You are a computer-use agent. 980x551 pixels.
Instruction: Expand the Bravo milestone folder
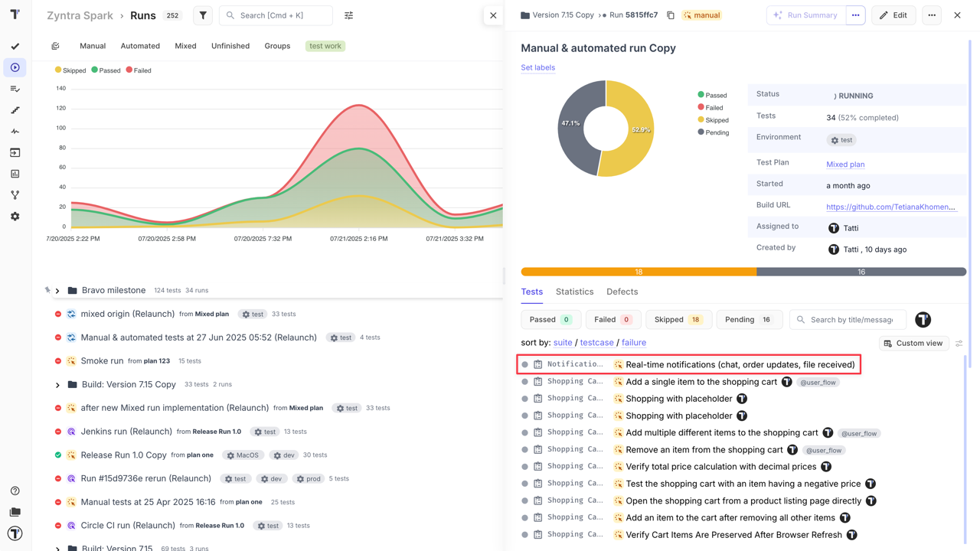[x=57, y=290]
